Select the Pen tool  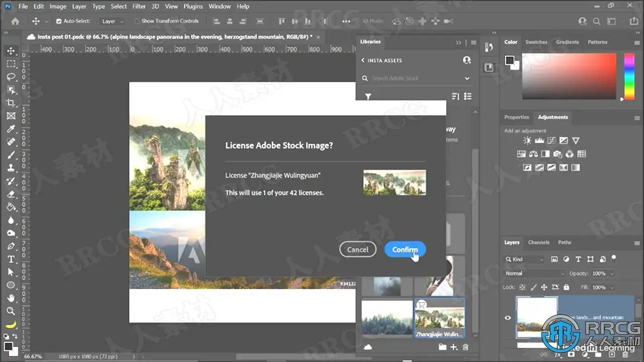(x=11, y=246)
